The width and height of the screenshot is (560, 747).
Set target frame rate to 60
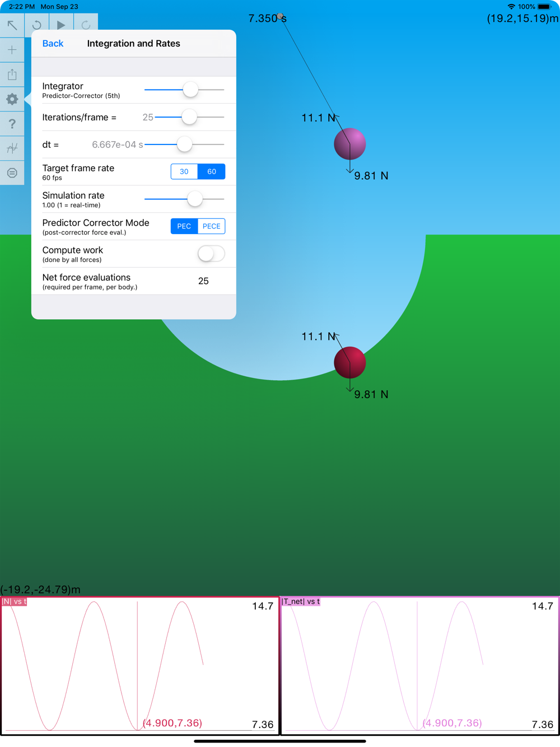tap(212, 171)
